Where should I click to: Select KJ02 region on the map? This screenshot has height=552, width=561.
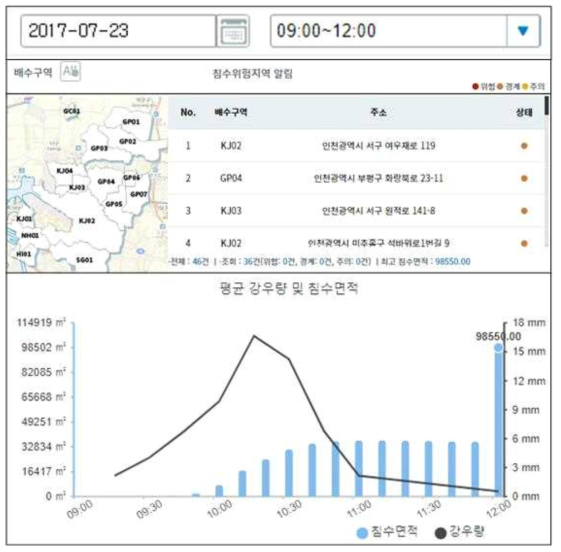[x=87, y=221]
